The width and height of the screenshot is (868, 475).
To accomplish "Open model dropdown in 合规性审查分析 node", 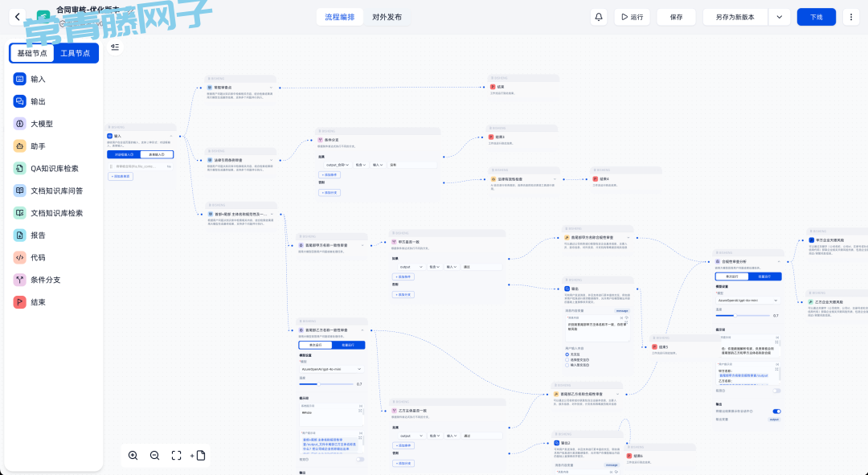I will [x=747, y=300].
